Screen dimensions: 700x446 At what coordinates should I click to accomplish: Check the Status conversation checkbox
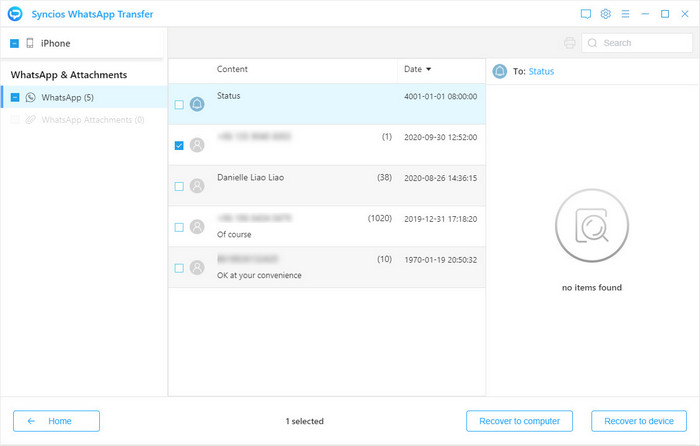point(179,104)
